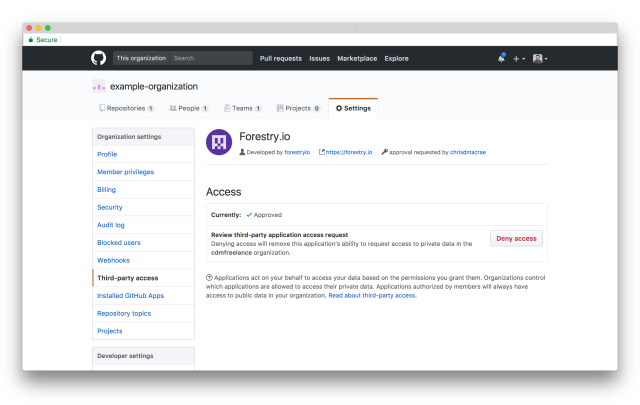Click the forestryio developer link

click(297, 152)
